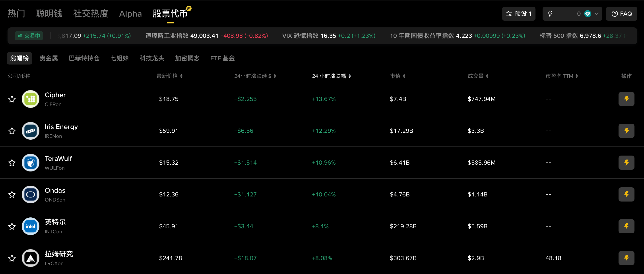Click quick-trade lightning button for LRCXon
This screenshot has height=274, width=644.
(626, 258)
